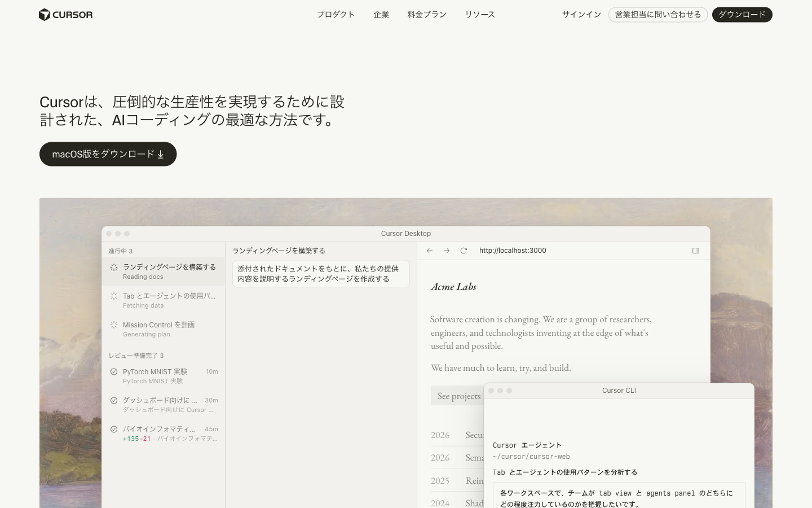Select Mission Control を計画 task
The height and width of the screenshot is (508, 812).
164,329
